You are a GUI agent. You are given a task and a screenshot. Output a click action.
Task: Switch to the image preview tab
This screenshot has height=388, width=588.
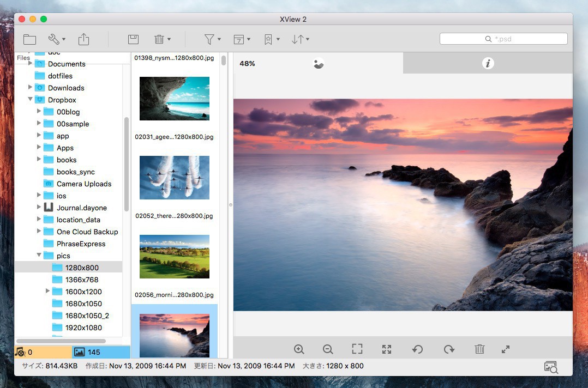tap(319, 63)
